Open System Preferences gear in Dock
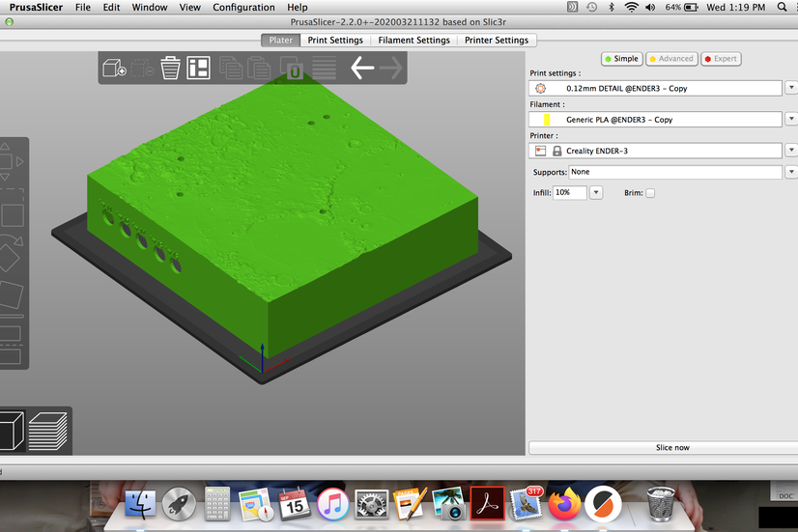 [372, 504]
